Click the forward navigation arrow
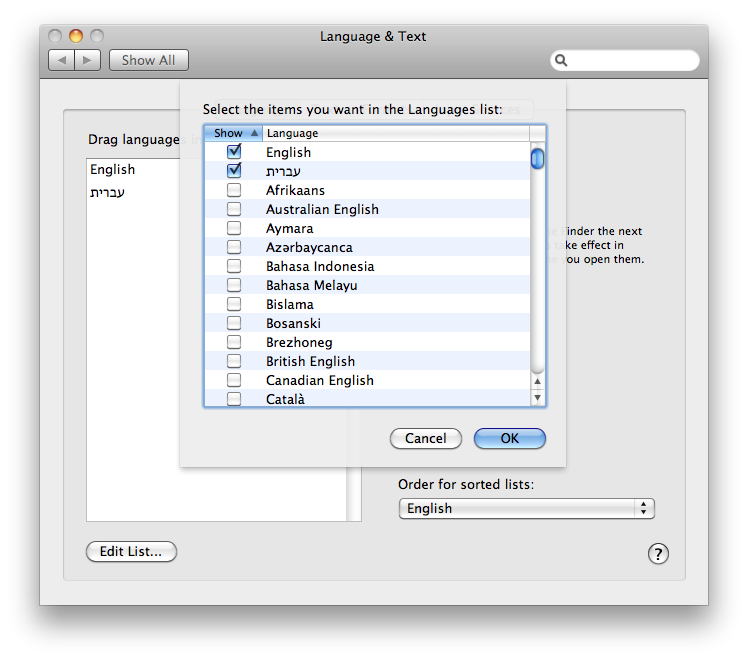 (87, 60)
